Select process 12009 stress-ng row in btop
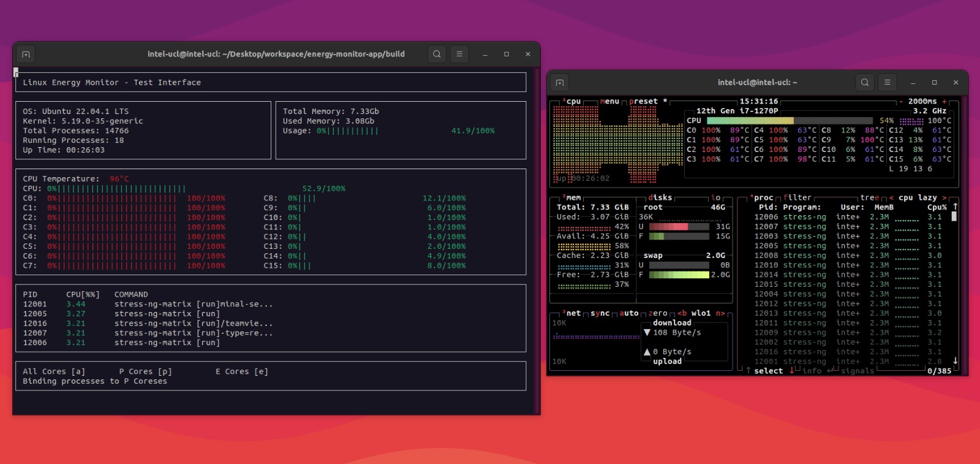Viewport: 980px width, 464px height. click(848, 332)
